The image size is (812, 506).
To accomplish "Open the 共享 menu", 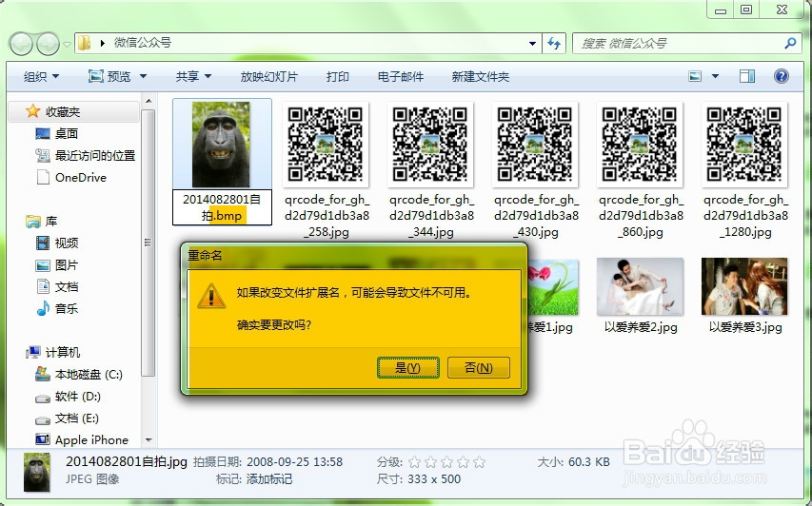I will point(193,77).
